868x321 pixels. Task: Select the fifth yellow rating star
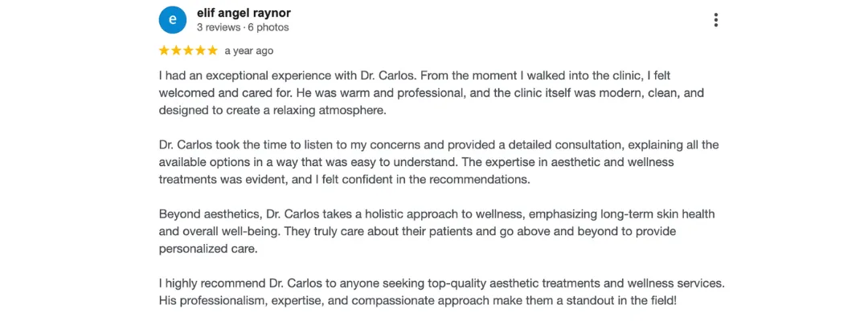pyautogui.click(x=212, y=51)
